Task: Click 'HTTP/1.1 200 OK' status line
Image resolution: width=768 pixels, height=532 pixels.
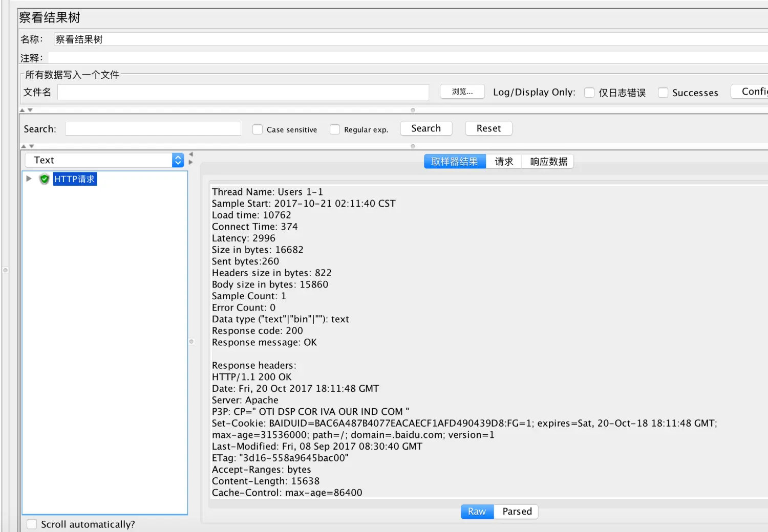Action: [x=252, y=378]
